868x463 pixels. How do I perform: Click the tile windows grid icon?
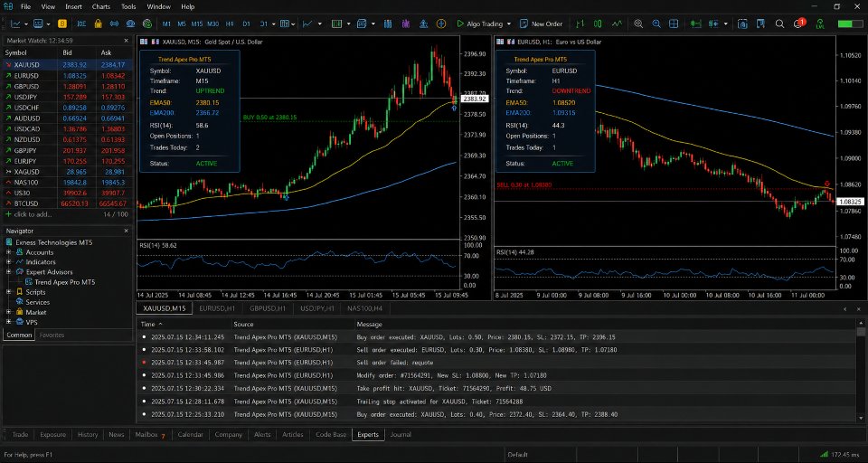tap(674, 24)
